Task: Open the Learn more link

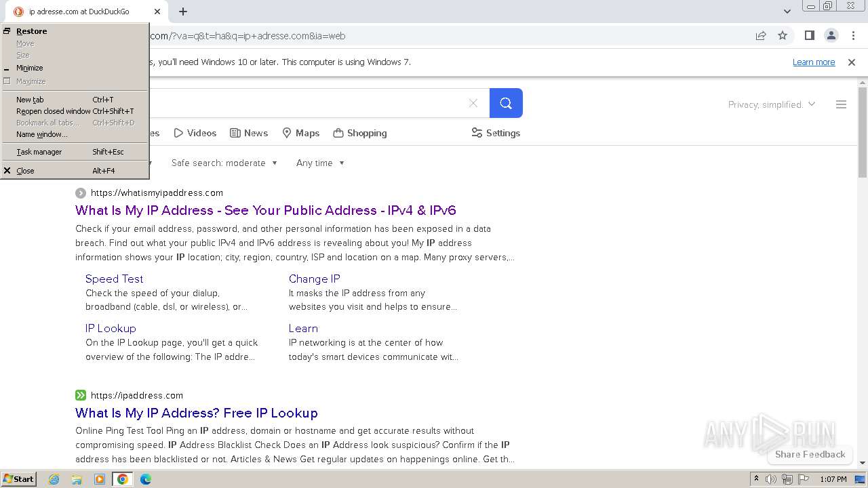Action: pos(814,62)
